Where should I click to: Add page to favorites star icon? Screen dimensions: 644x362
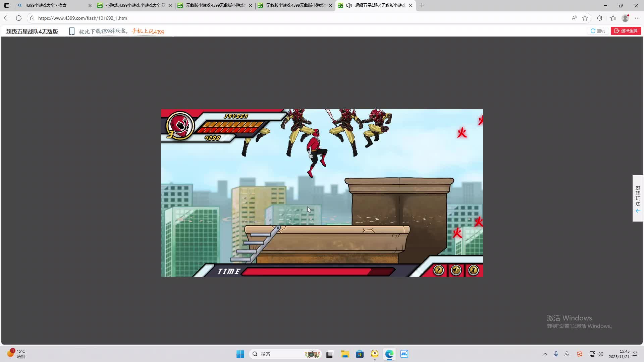click(x=585, y=18)
